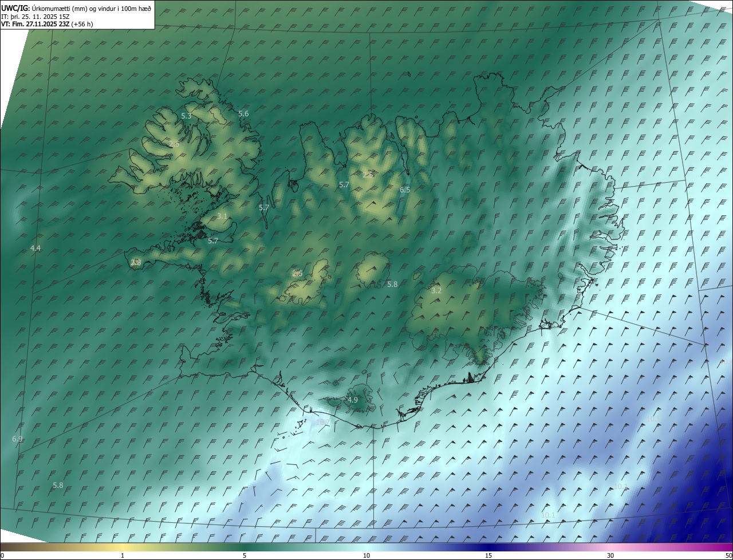Click the 3.1 value label on the map
This screenshot has height=560, width=733.
pos(222,216)
